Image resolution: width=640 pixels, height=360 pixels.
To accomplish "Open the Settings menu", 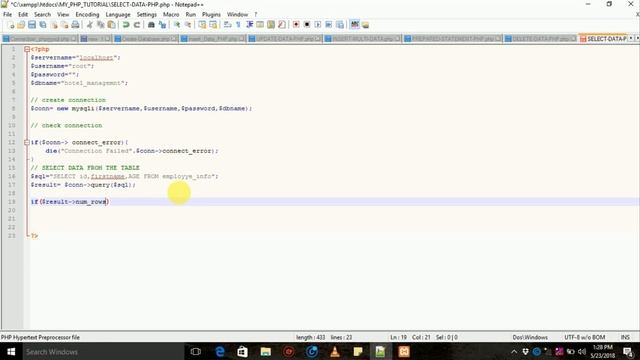I will click(147, 14).
